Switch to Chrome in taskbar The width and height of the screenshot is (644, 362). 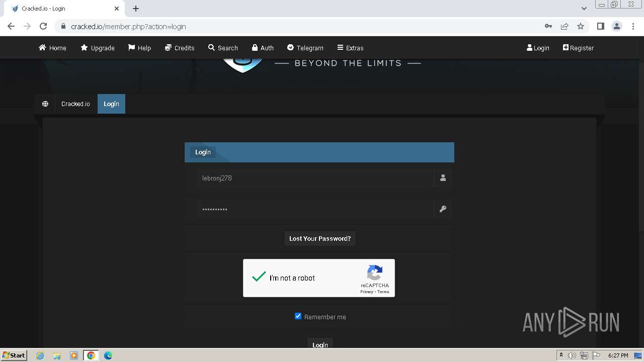[91, 355]
